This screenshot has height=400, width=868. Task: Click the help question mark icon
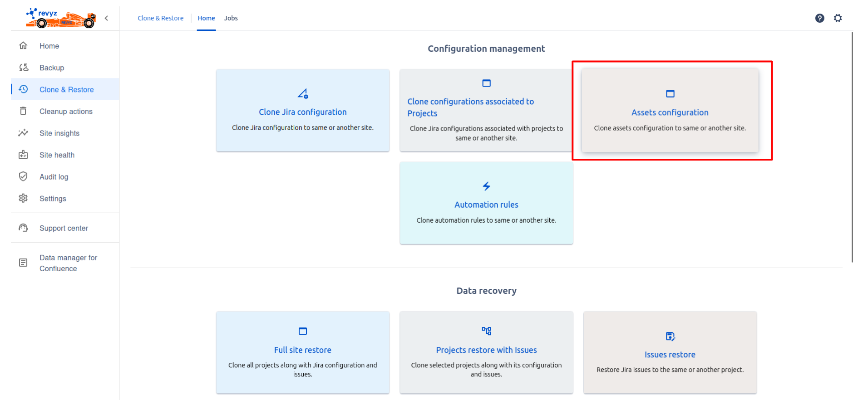[x=819, y=18]
